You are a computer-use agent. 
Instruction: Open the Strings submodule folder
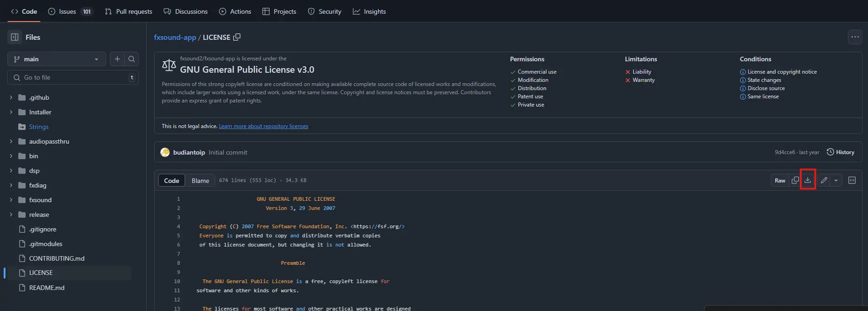[x=39, y=127]
